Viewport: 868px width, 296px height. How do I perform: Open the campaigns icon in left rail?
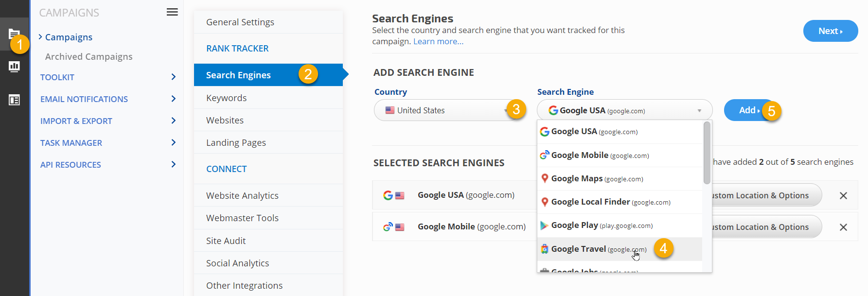pos(14,34)
